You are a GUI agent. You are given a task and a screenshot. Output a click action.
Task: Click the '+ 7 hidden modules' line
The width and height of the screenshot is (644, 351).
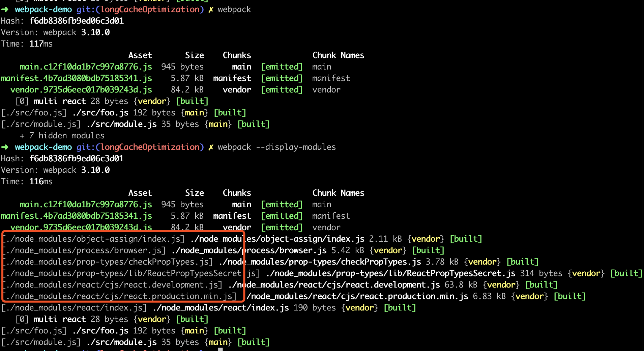[x=62, y=136]
